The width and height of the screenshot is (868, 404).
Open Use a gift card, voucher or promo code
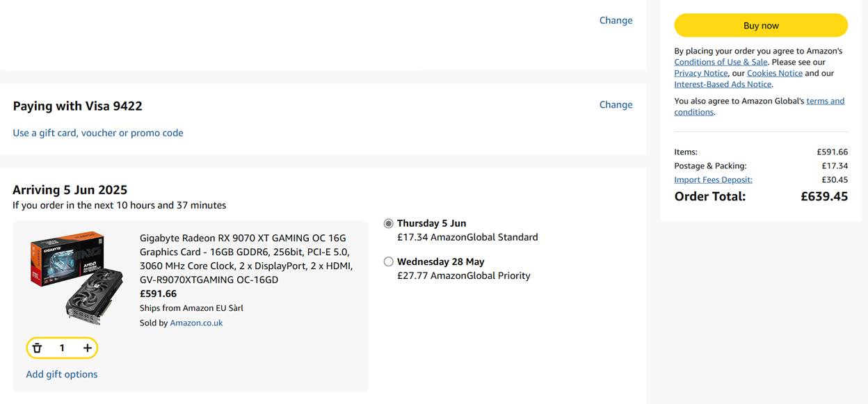(98, 133)
